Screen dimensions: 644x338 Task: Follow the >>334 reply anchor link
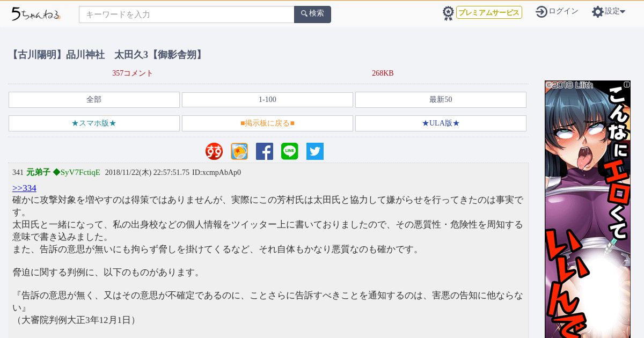[24, 188]
